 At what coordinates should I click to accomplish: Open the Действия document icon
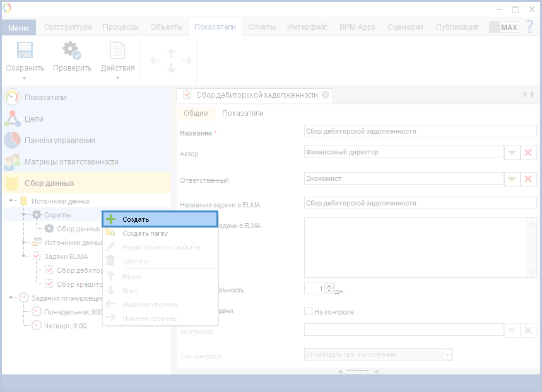point(117,50)
